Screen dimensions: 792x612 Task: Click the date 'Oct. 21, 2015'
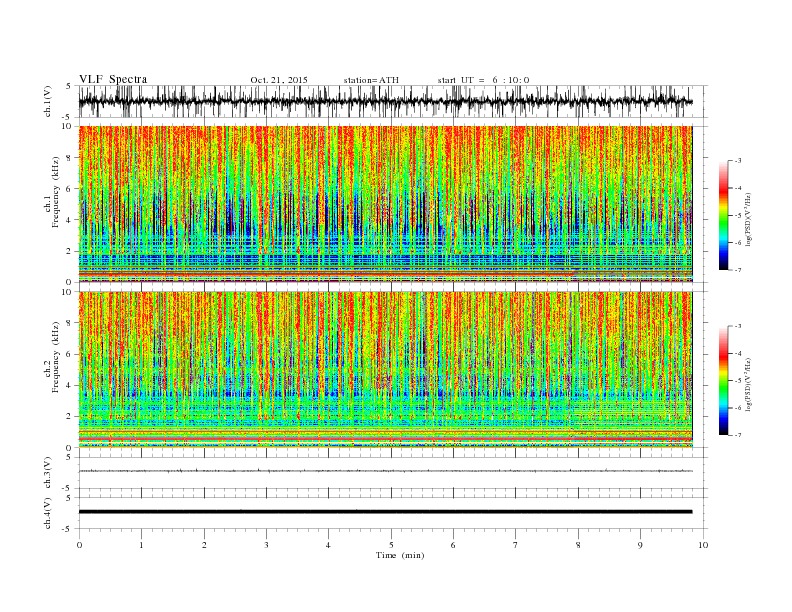279,80
